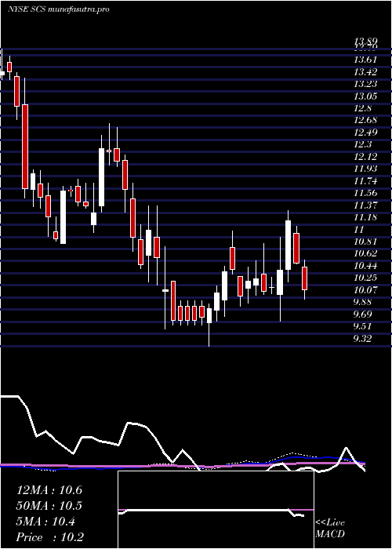Click the 10.62 price axis label

365,253
